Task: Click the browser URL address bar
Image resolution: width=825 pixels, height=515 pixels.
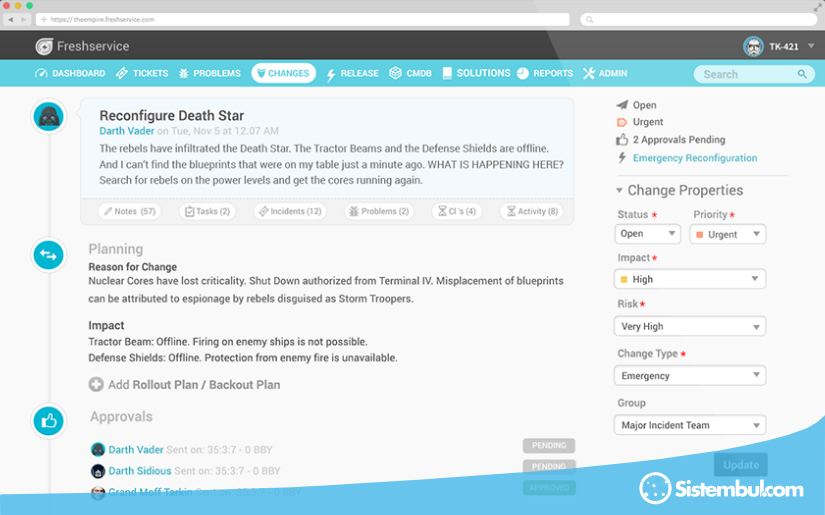Action: (x=303, y=19)
